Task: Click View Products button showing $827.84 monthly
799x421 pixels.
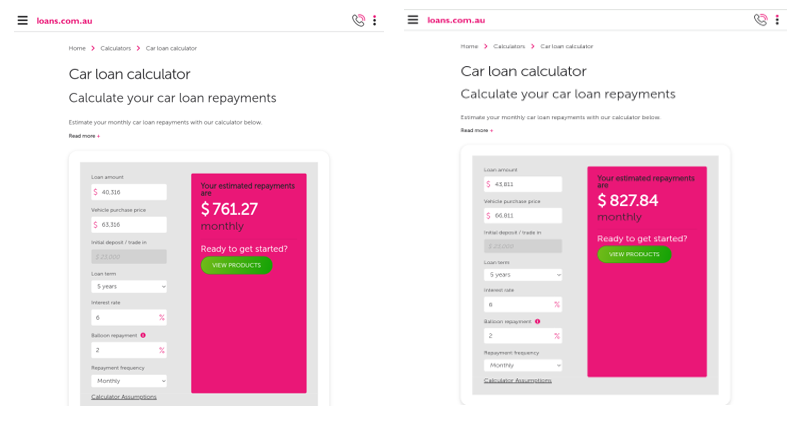Action: (x=634, y=254)
